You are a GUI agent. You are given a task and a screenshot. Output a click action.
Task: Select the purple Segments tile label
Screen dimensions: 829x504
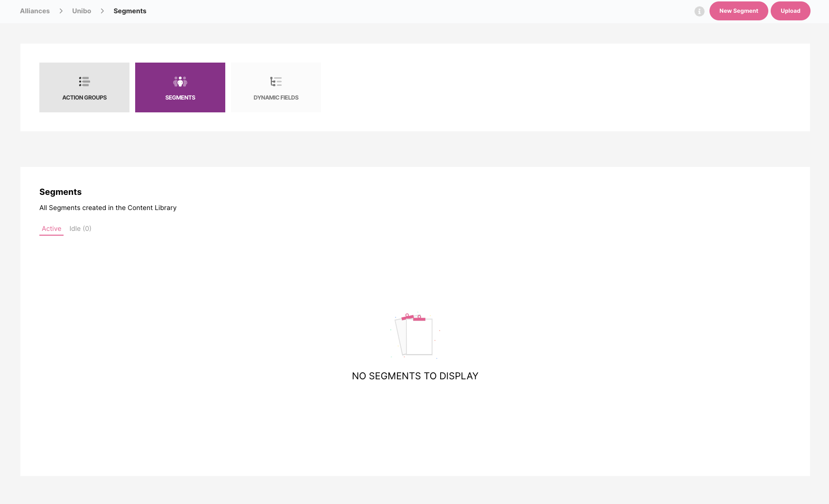[x=180, y=98]
